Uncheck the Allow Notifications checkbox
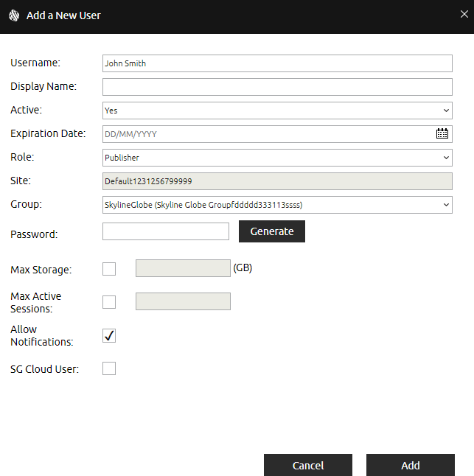This screenshot has width=474, height=476. [109, 336]
